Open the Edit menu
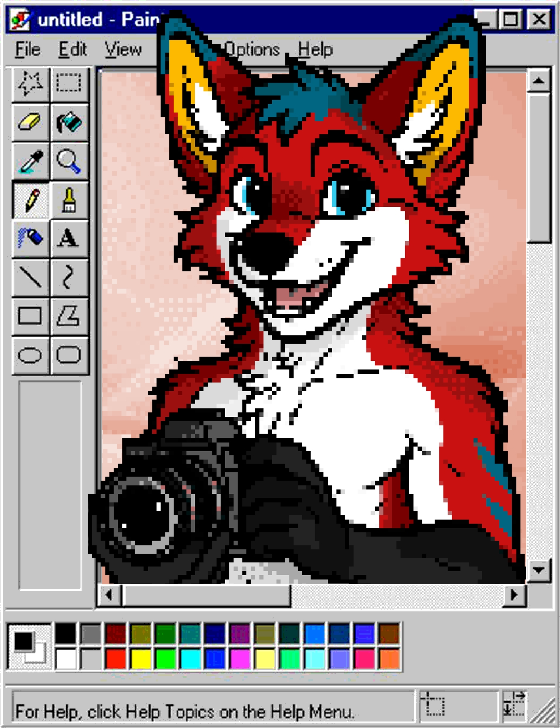The width and height of the screenshot is (560, 728). point(72,49)
